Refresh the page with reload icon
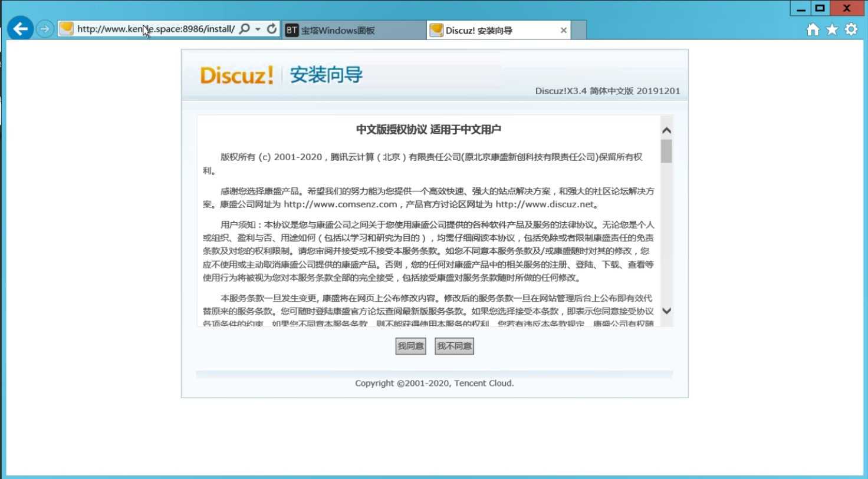 coord(272,28)
